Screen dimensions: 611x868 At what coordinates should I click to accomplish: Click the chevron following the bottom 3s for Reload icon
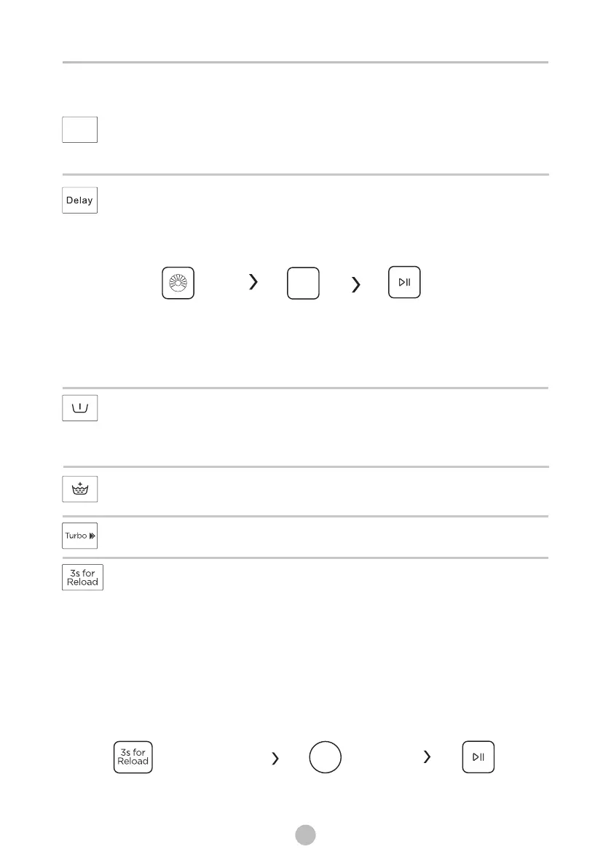(x=275, y=759)
